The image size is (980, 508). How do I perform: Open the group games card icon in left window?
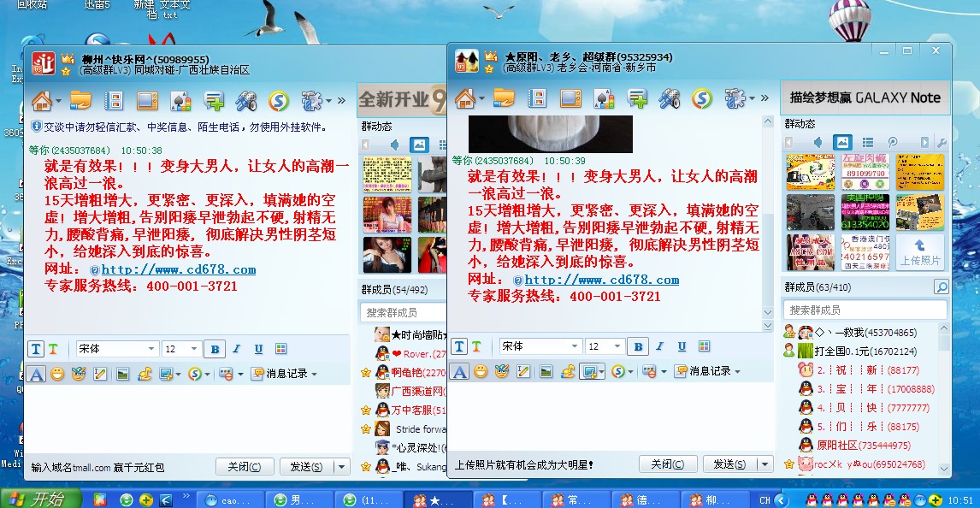(x=180, y=102)
